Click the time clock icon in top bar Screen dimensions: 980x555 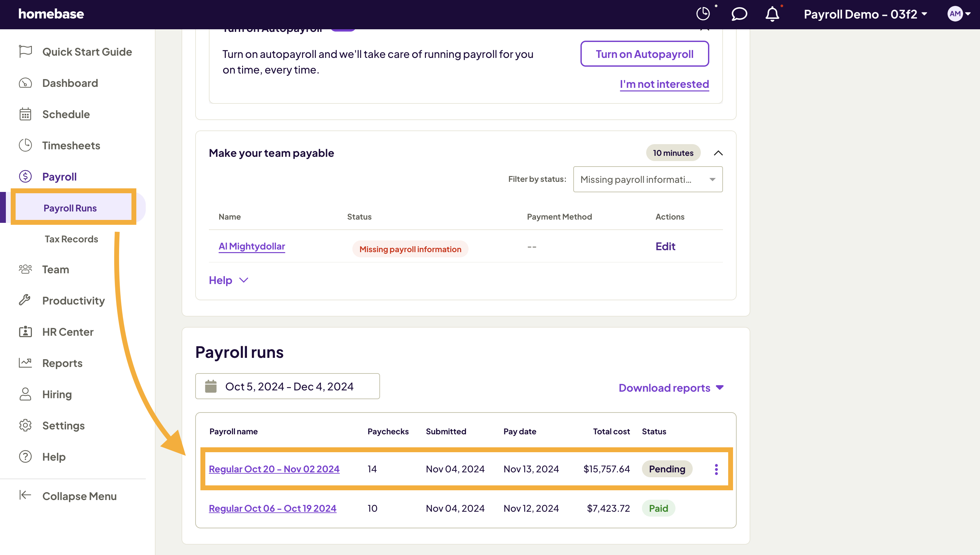[x=703, y=14]
